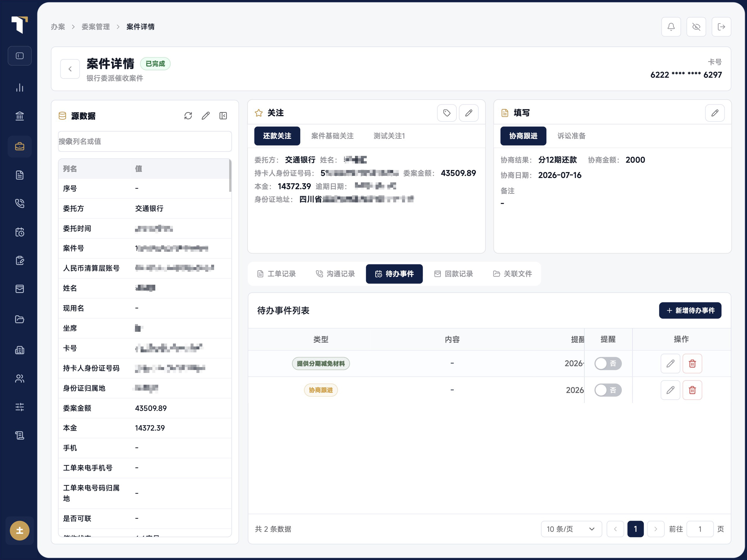Delete the 提供分期减免材料 event row
Viewport: 747px width, 560px height.
(692, 364)
